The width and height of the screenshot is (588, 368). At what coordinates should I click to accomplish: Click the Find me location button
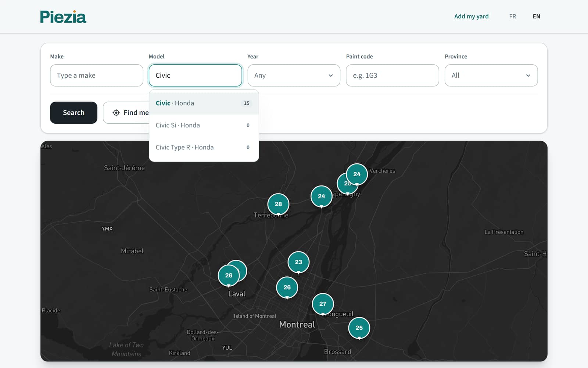126,113
